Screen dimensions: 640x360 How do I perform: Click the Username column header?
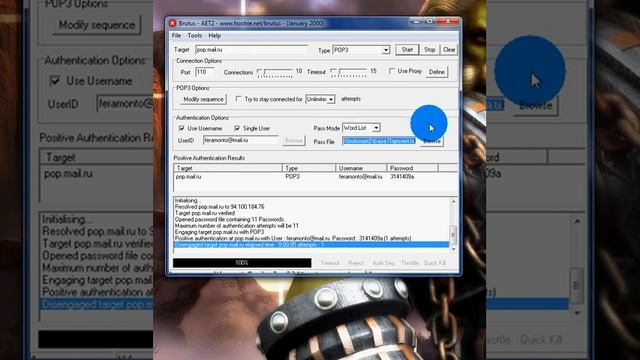pyautogui.click(x=361, y=168)
